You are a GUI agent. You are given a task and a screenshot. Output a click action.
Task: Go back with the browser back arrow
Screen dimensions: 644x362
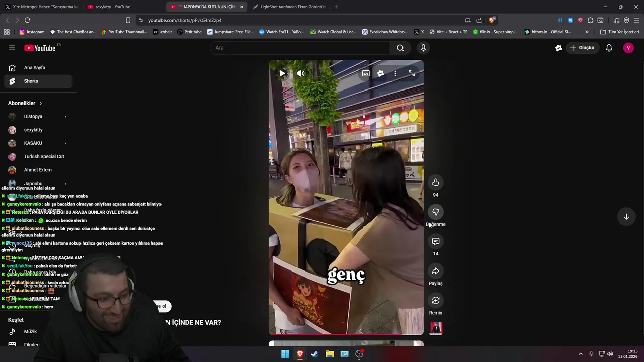(7, 20)
